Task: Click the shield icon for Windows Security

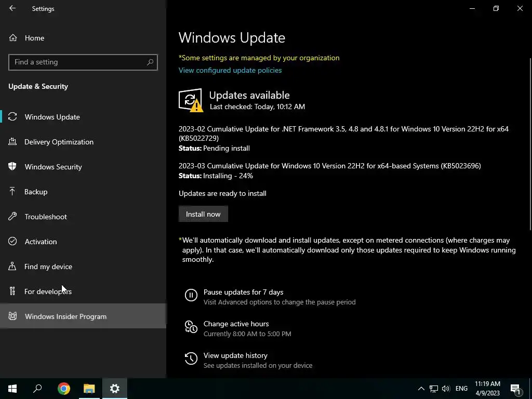Action: [12, 167]
